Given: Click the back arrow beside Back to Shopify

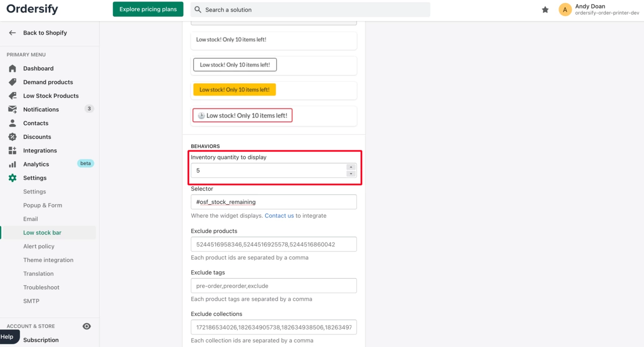Looking at the screenshot, I should point(13,33).
